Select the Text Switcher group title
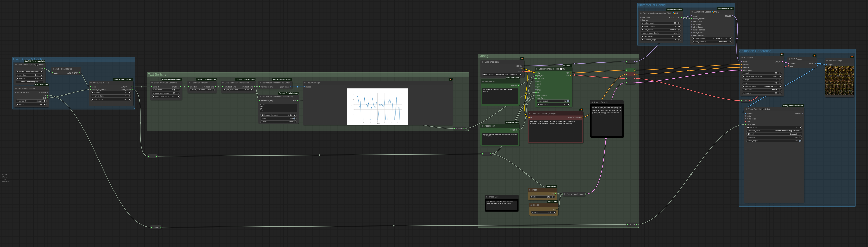This screenshot has height=247, width=868. tap(158, 75)
